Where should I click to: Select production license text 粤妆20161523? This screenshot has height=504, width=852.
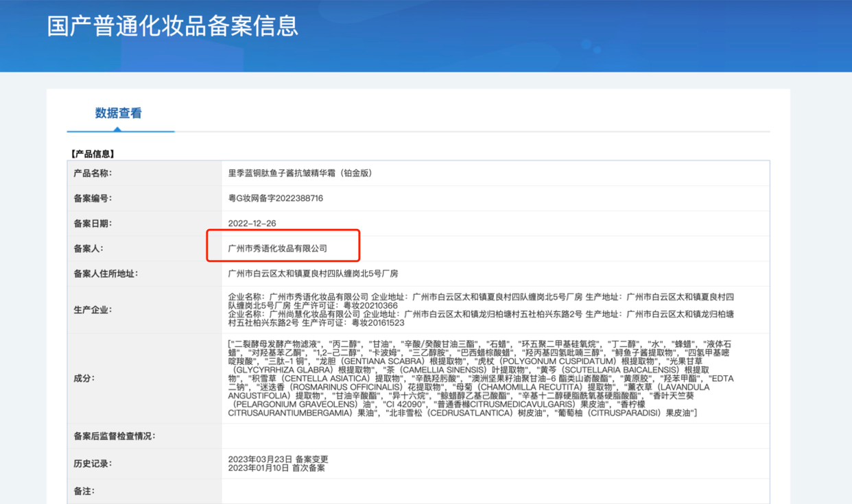pos(379,322)
